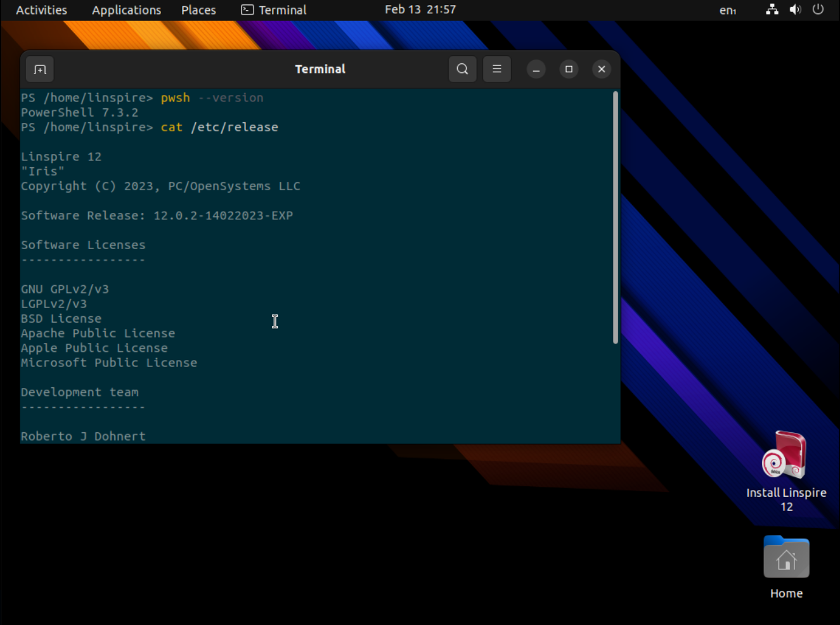The height and width of the screenshot is (625, 840).
Task: Open a new terminal tab
Action: pyautogui.click(x=40, y=69)
